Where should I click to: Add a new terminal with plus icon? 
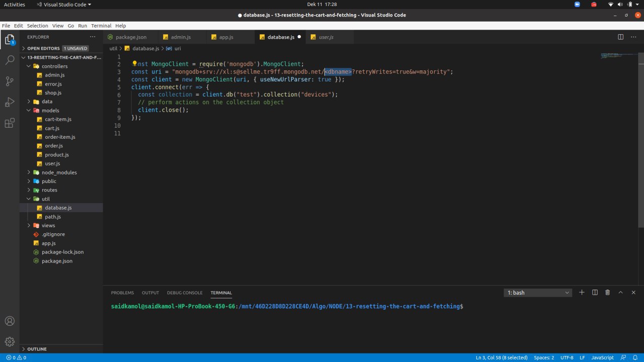(582, 293)
